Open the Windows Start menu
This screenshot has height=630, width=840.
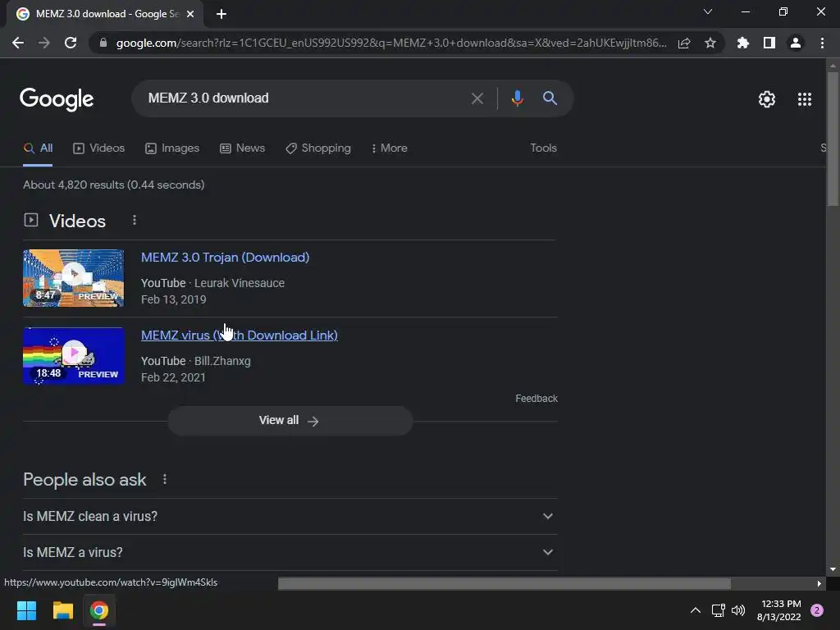coord(26,610)
